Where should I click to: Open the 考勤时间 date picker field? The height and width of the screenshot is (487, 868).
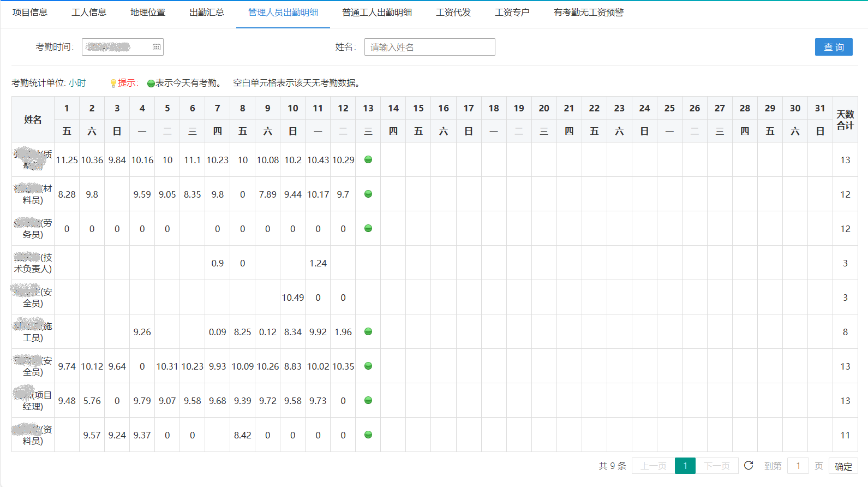click(123, 47)
